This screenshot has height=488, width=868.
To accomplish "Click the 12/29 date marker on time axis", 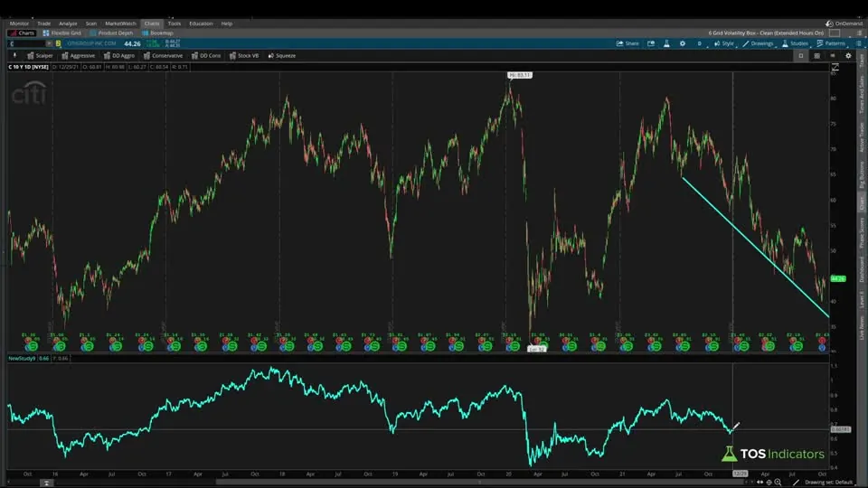I will pos(741,474).
